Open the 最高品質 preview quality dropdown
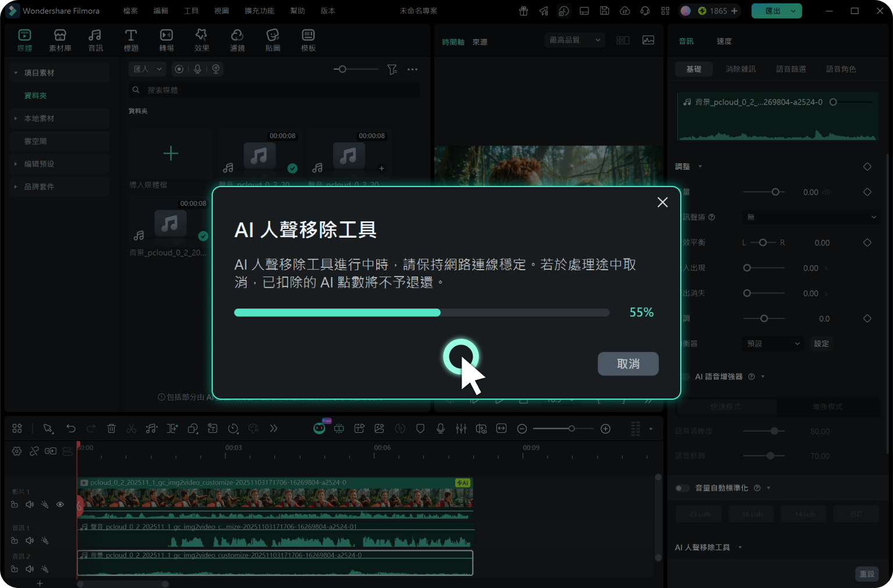This screenshot has height=588, width=893. point(575,40)
